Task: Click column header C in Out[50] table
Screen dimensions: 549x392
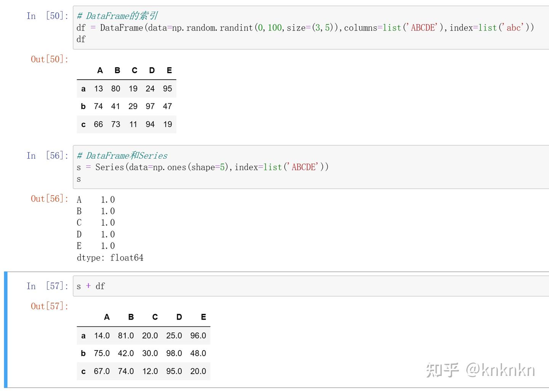Action: point(135,71)
